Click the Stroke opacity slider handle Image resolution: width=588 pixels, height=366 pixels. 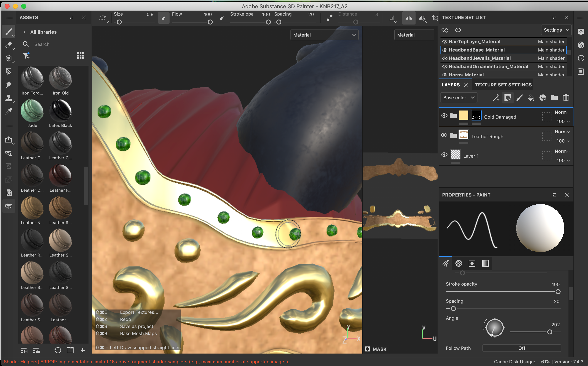[558, 292]
